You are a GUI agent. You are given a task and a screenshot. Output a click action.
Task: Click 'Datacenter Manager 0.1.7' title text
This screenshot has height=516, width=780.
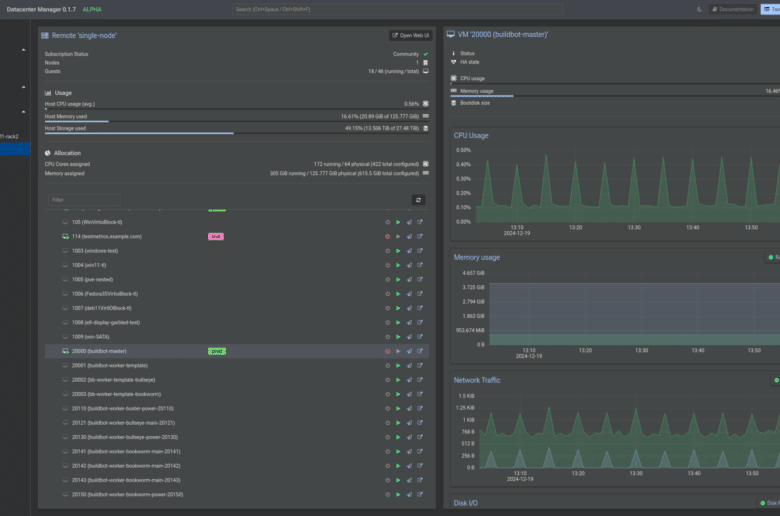[41, 9]
